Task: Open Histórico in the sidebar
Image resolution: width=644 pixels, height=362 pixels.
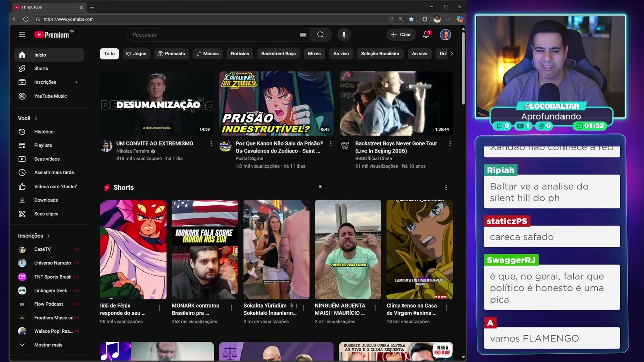Action: [x=49, y=132]
